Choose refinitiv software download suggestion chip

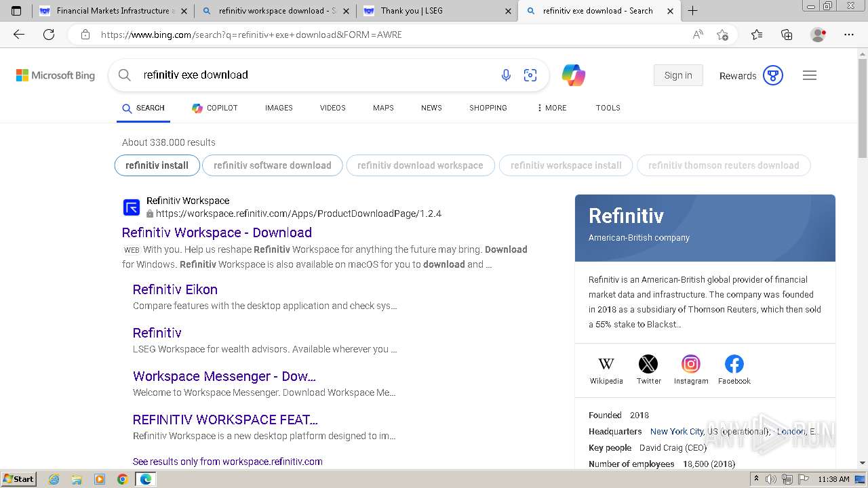point(273,165)
